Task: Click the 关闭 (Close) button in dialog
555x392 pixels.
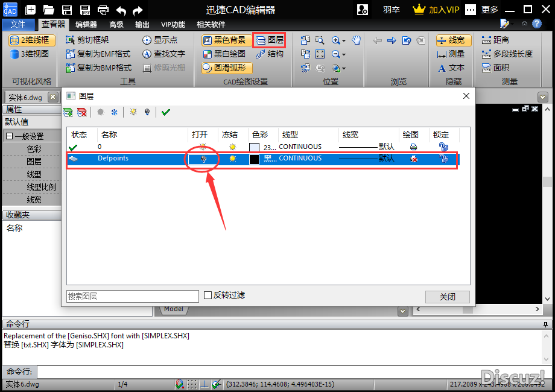Action: [x=447, y=297]
